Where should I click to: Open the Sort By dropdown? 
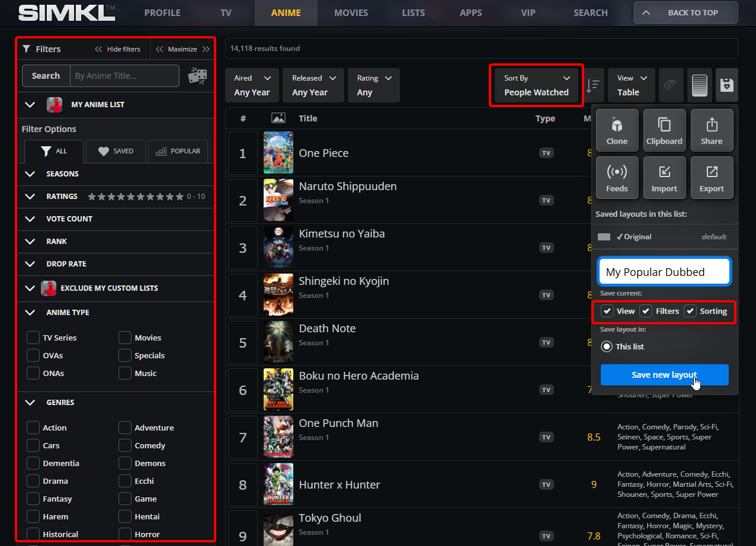tap(536, 85)
